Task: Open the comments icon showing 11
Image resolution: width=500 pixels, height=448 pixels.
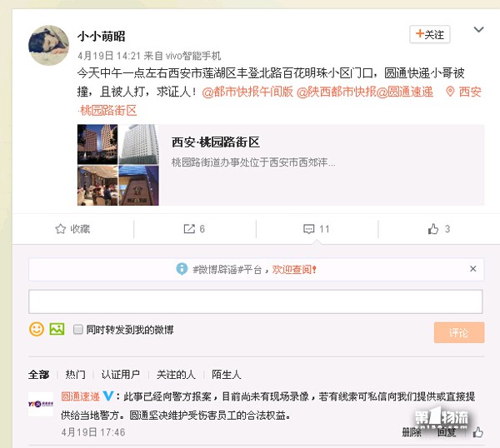Action: click(x=308, y=229)
